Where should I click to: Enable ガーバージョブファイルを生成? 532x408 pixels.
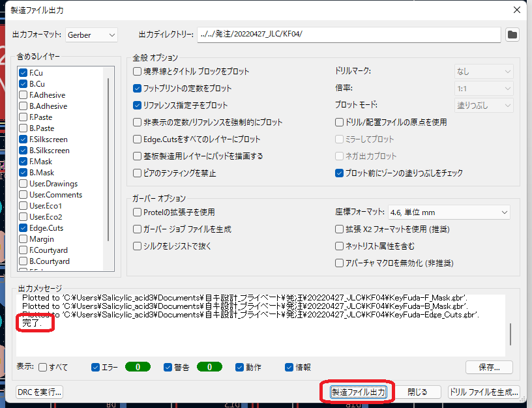(x=137, y=229)
